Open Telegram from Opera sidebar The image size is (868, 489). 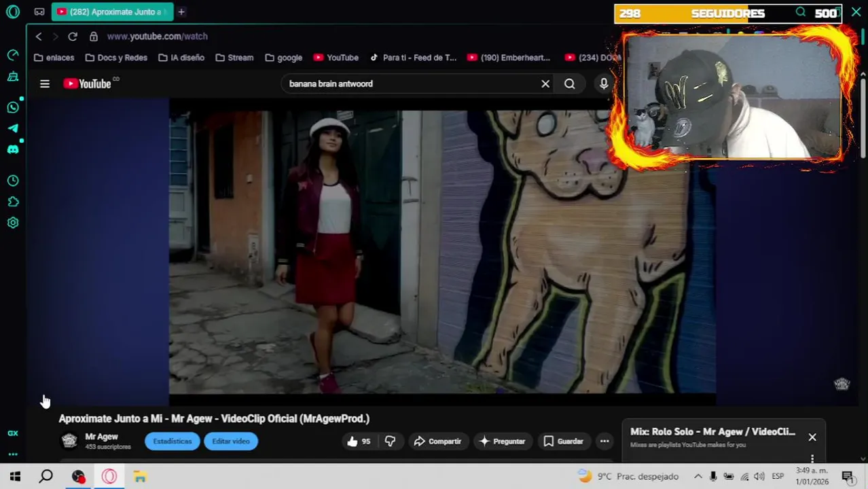[13, 128]
